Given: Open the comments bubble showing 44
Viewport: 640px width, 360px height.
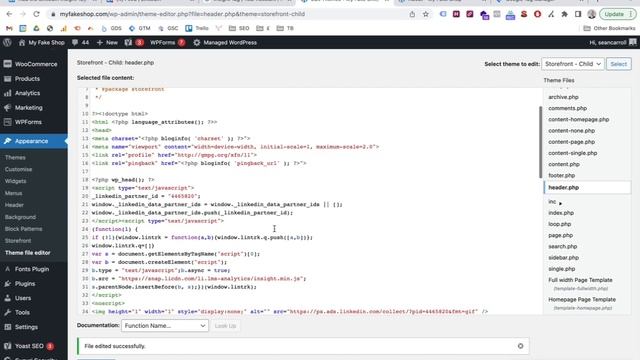Looking at the screenshot, I should coord(80,42).
